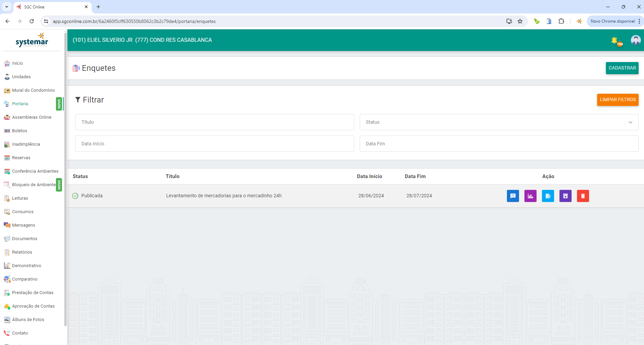
Task: Open the Chrome tab search dropdown arrow
Action: click(7, 7)
